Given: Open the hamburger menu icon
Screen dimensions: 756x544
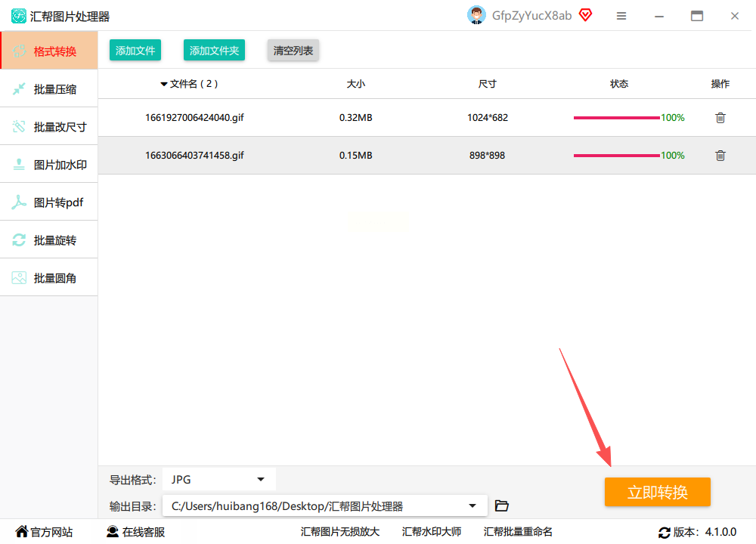Looking at the screenshot, I should 621,16.
